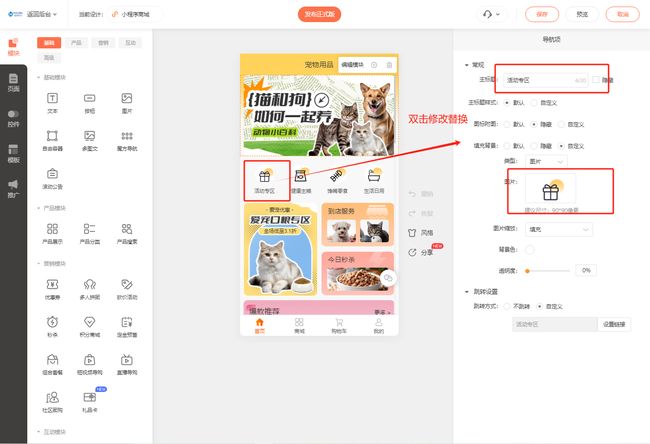Select the 多图文 multi-image module
The image size is (650, 444).
click(x=90, y=140)
